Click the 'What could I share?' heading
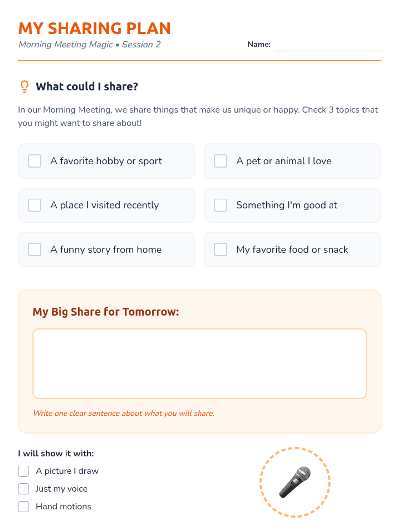399x532 pixels. pyautogui.click(x=87, y=86)
